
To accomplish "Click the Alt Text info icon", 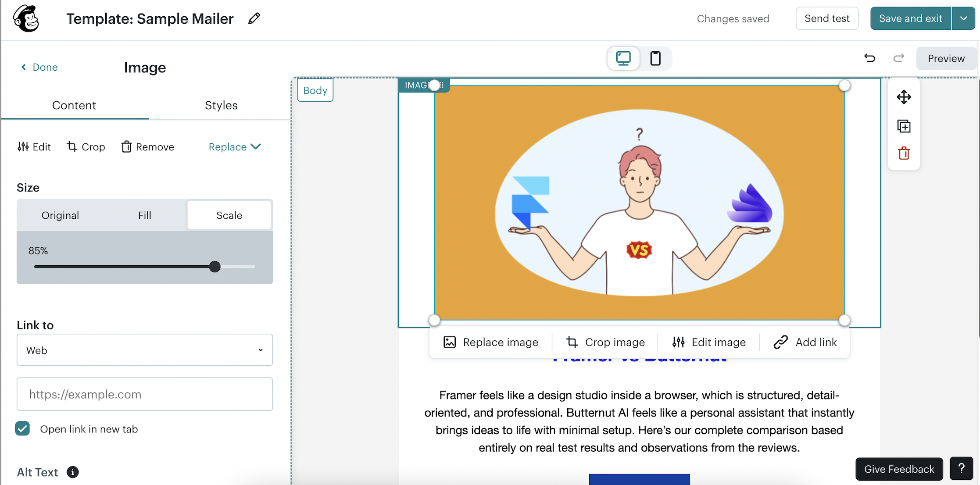I will pos(72,472).
